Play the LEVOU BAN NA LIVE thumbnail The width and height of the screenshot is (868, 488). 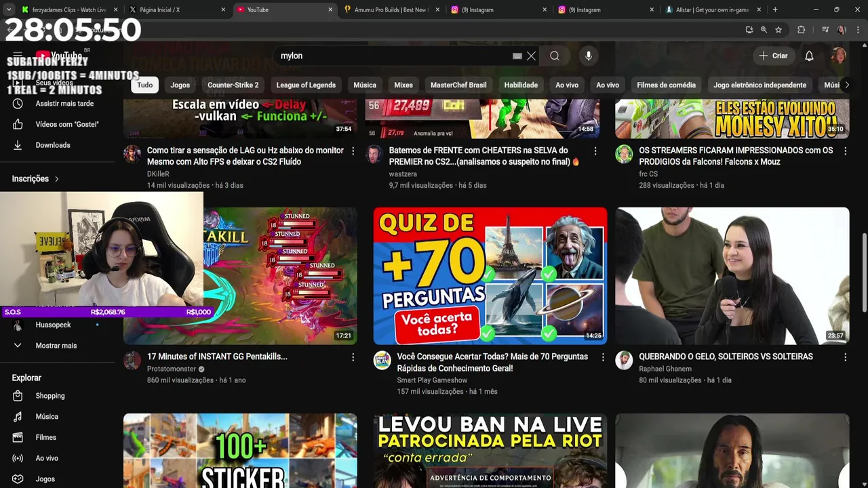coord(490,451)
